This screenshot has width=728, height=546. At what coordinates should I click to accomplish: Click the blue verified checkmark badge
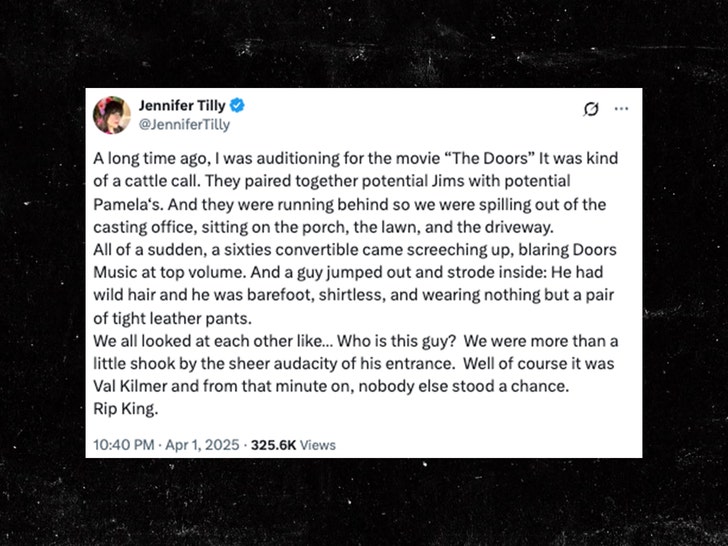pos(238,105)
